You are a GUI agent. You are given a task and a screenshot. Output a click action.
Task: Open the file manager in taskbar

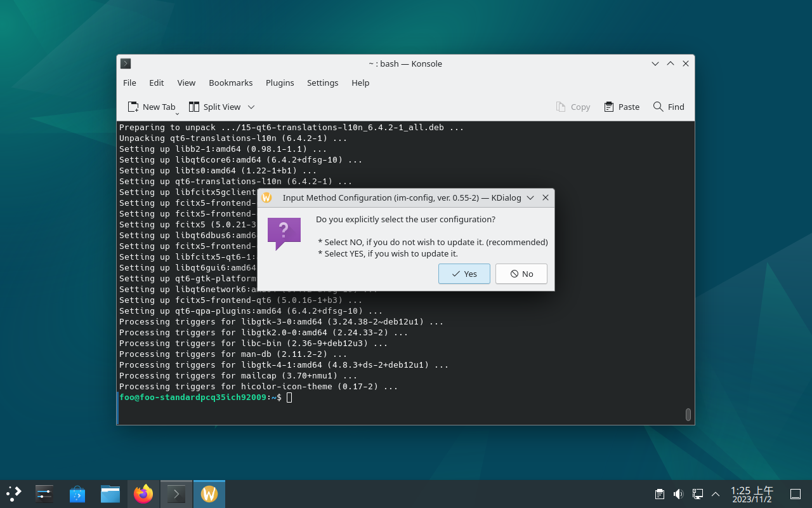pyautogui.click(x=110, y=494)
